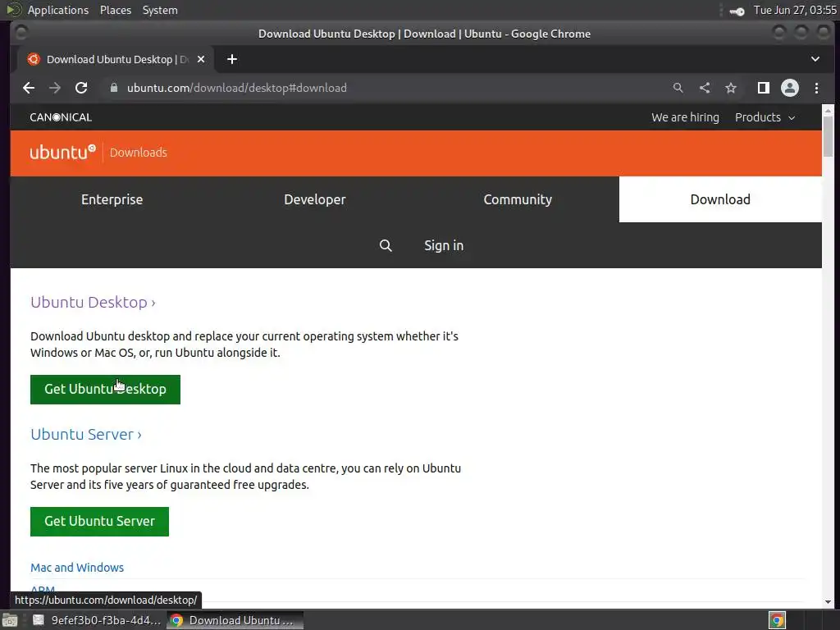
Task: Open the System menu
Action: [160, 10]
